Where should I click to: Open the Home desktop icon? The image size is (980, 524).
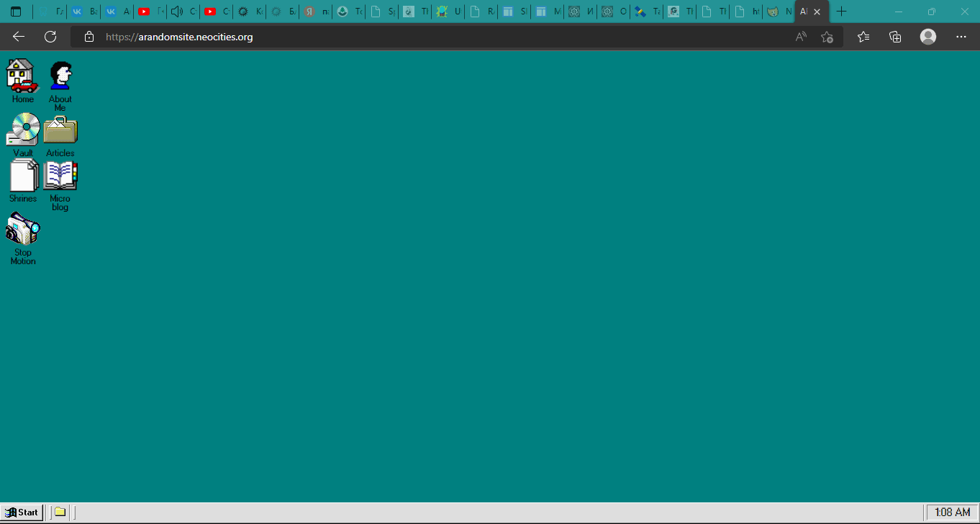22,76
